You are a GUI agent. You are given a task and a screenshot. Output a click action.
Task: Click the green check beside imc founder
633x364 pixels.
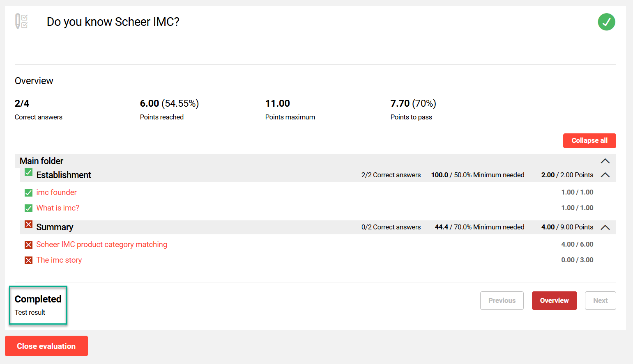pyautogui.click(x=28, y=192)
